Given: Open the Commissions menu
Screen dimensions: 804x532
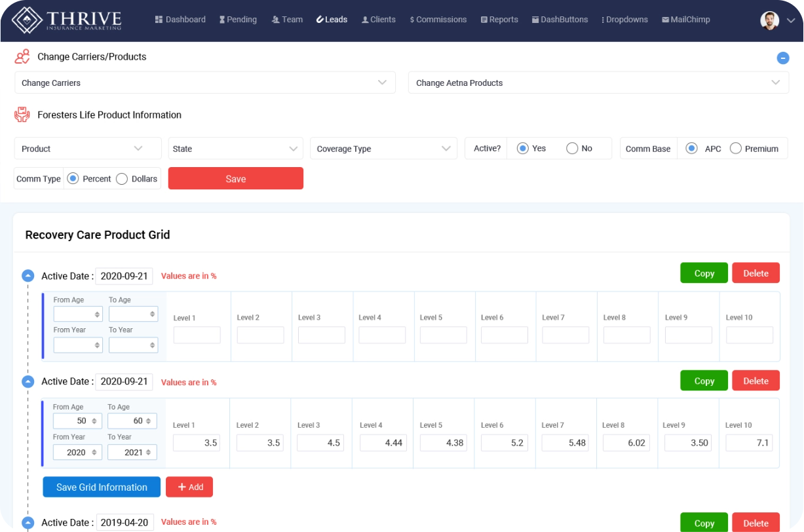Looking at the screenshot, I should tap(438, 20).
